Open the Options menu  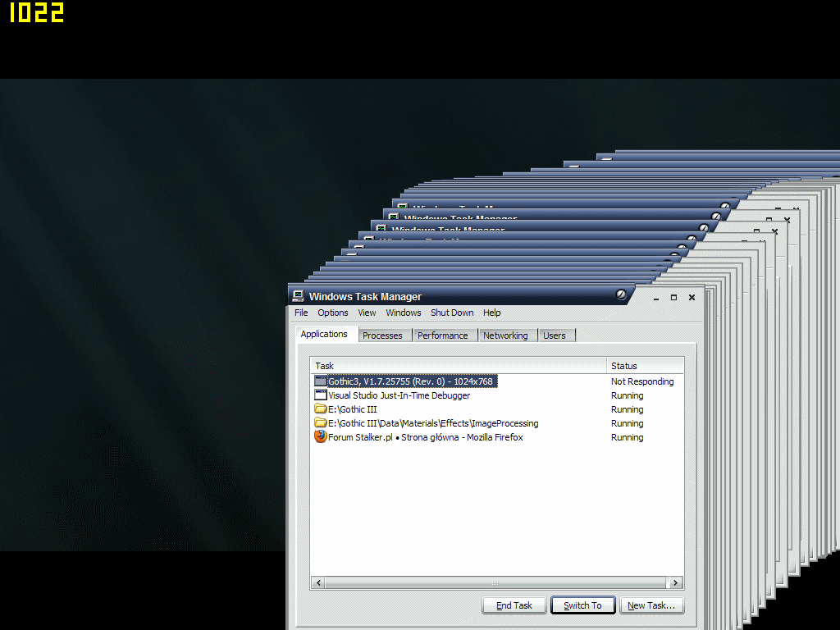coord(333,313)
